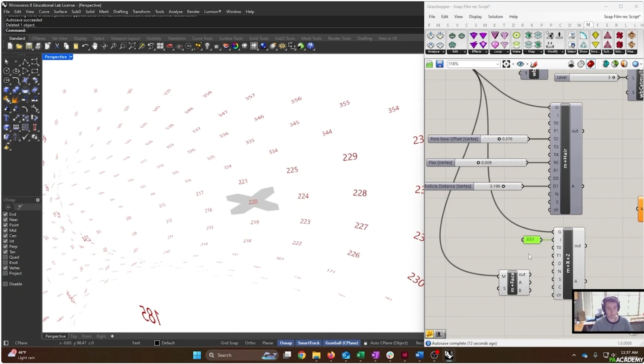Screen dimensions: 644x364
Task: Select the Ellipse tool in left sidebar
Action: 16,71
